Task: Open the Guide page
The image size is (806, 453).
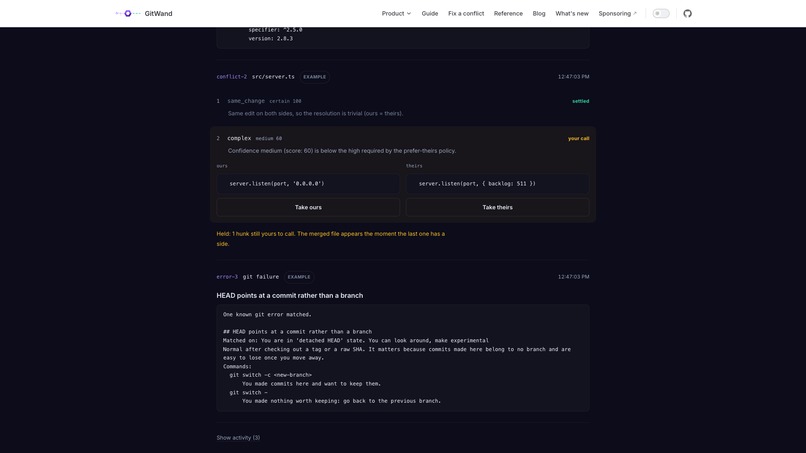Action: pos(430,13)
